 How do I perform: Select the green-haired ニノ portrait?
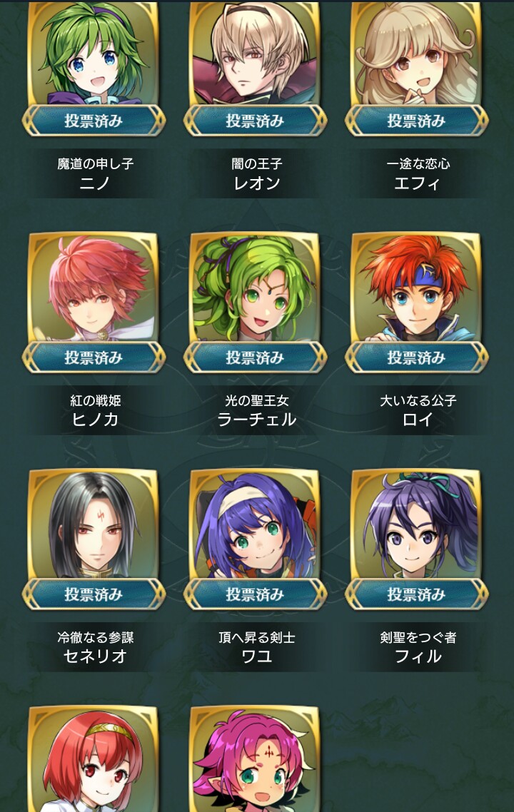[x=94, y=54]
